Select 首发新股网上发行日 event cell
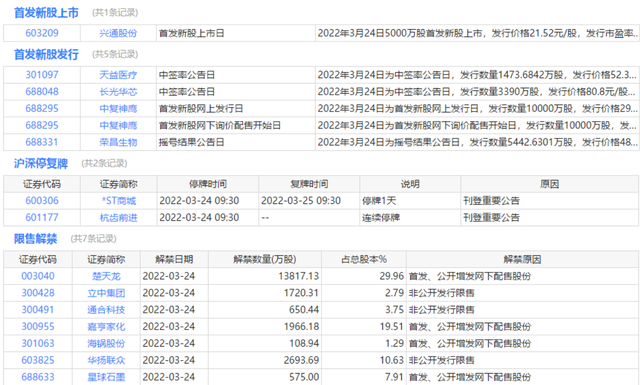This screenshot has width=640, height=385. point(236,109)
